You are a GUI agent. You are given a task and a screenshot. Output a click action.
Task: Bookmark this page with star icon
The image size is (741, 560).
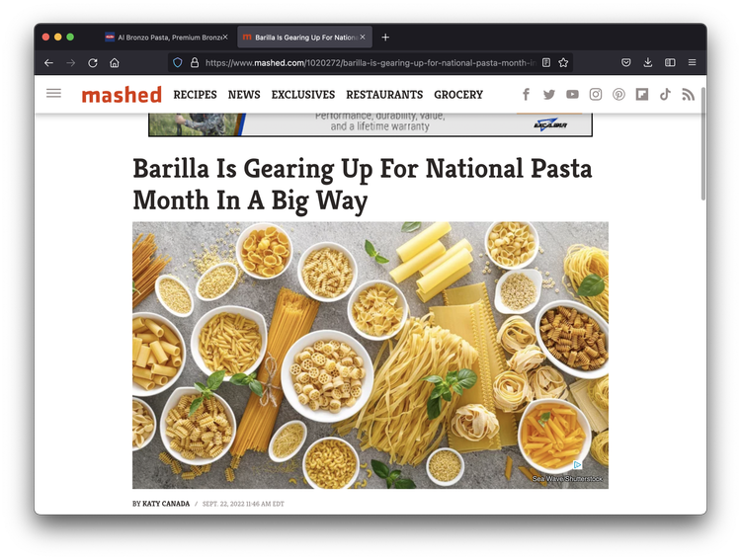point(563,62)
